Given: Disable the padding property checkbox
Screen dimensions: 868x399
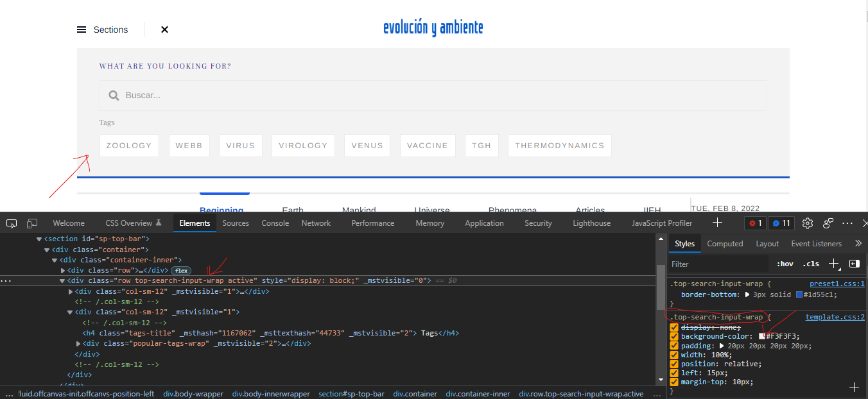Looking at the screenshot, I should click(x=674, y=345).
